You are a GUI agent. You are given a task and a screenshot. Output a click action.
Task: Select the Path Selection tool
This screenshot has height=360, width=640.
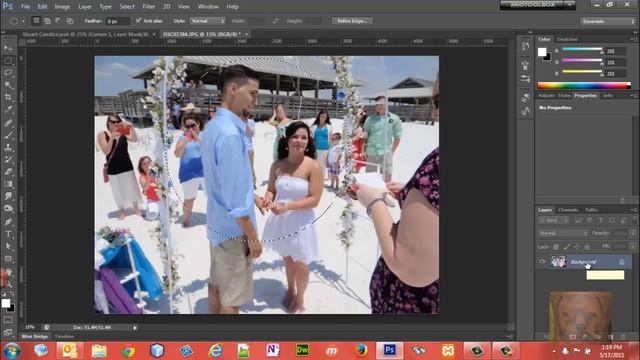click(8, 246)
